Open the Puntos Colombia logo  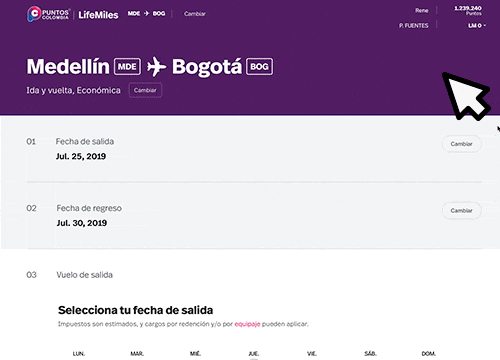(x=48, y=14)
